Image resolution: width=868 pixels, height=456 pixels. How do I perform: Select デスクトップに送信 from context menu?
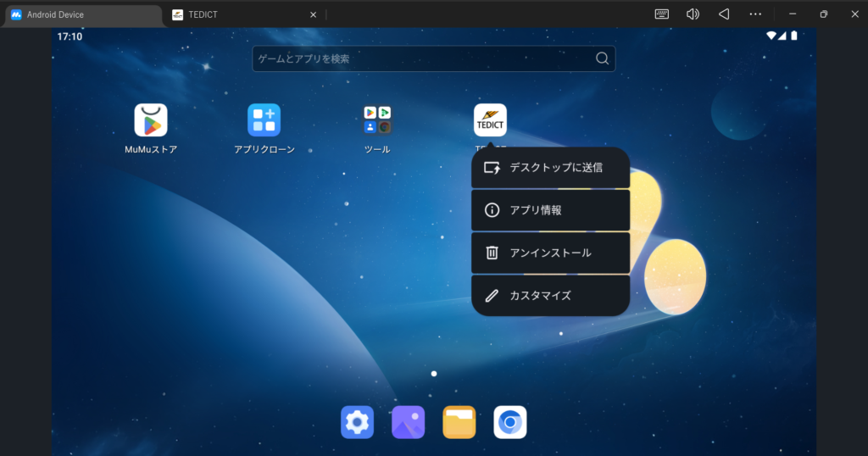tap(550, 168)
